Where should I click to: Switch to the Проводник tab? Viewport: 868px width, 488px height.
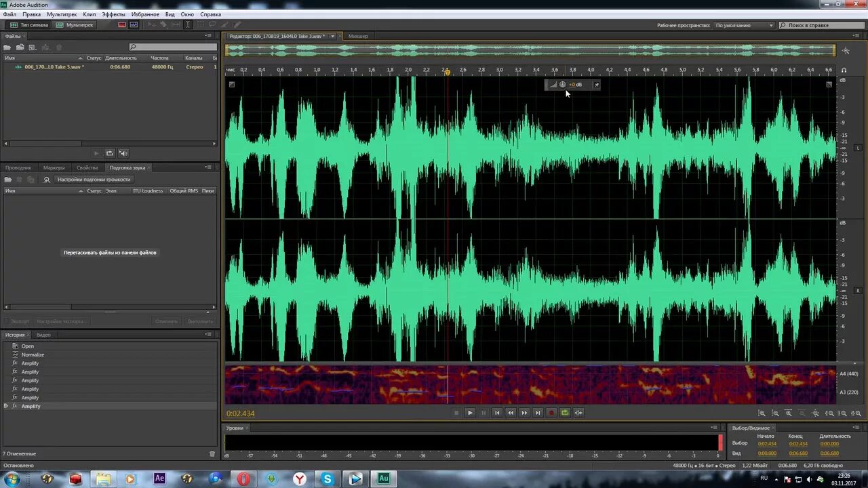[18, 167]
